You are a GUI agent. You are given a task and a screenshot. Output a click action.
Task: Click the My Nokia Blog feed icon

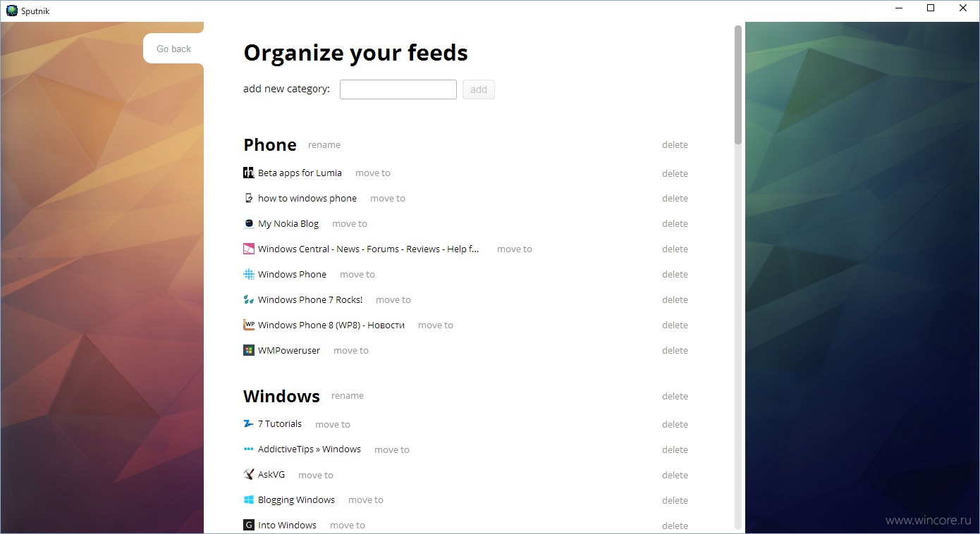(249, 223)
